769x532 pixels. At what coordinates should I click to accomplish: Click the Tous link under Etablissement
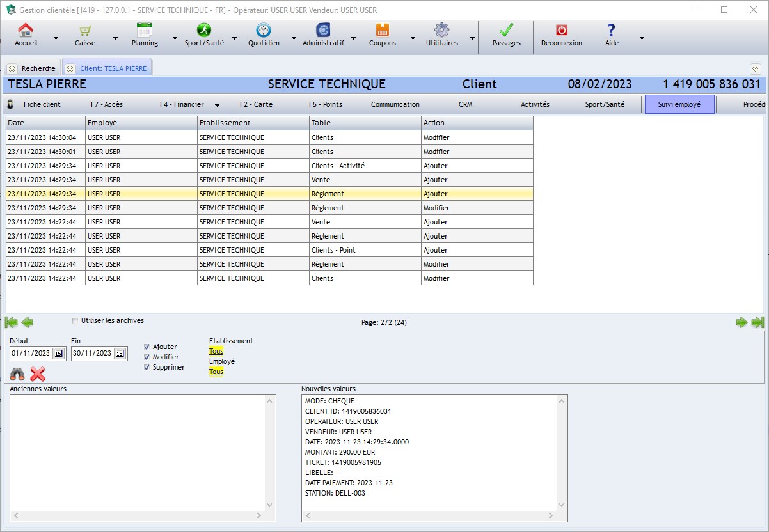[216, 351]
